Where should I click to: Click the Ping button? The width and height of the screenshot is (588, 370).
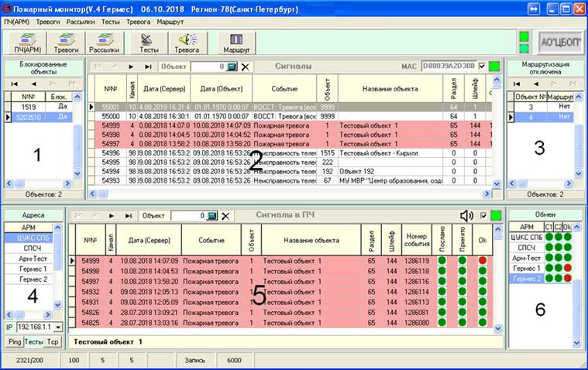(x=15, y=342)
